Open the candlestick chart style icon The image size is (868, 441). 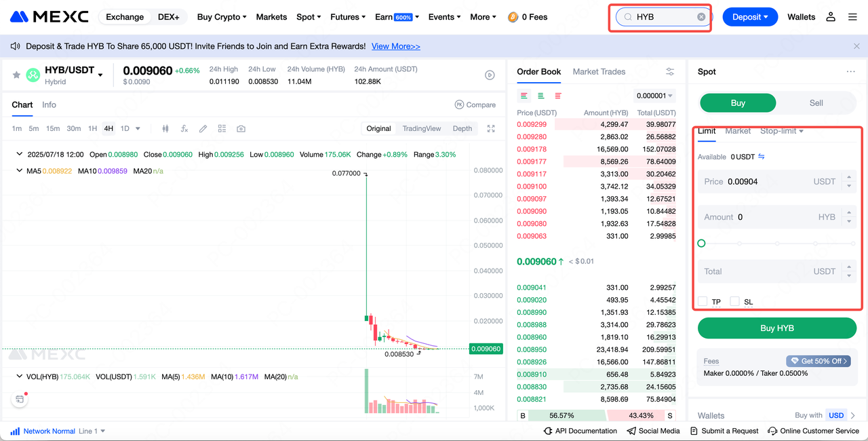click(165, 128)
